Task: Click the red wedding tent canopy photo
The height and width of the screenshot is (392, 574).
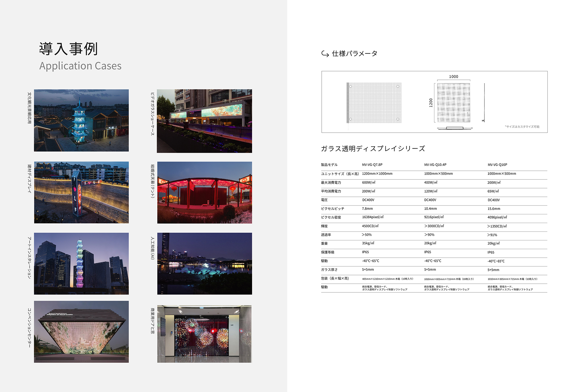Action: [204, 192]
